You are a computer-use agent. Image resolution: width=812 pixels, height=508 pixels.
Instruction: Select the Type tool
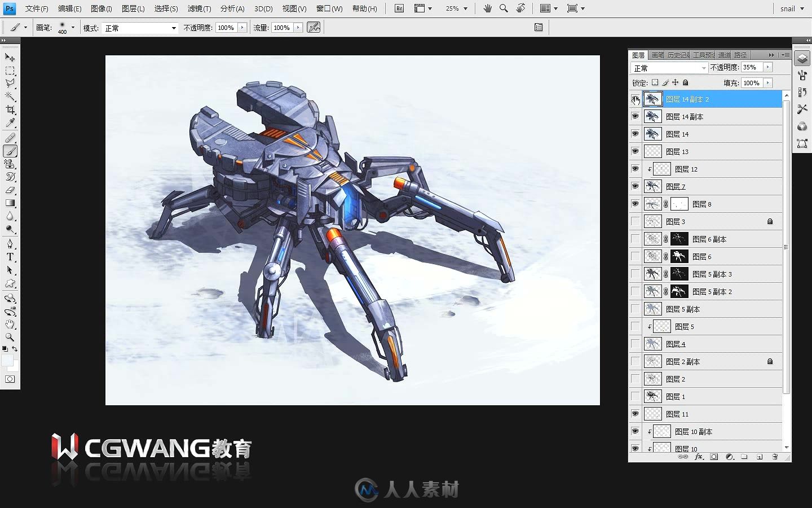point(10,257)
